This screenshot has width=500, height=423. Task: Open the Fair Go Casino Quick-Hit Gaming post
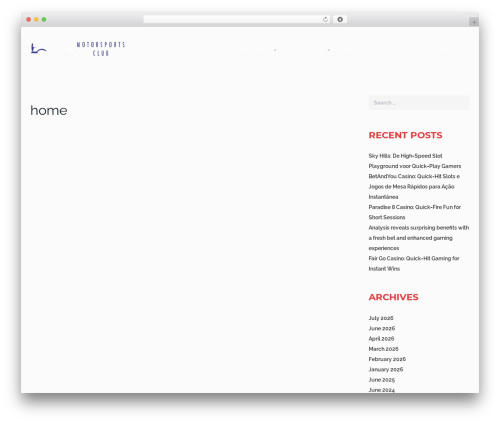pyautogui.click(x=414, y=263)
